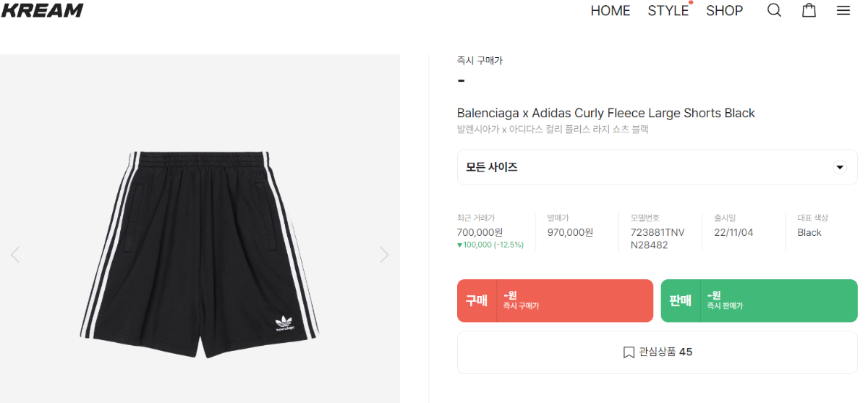Go to the HOME menu
868x403 pixels.
pyautogui.click(x=610, y=11)
